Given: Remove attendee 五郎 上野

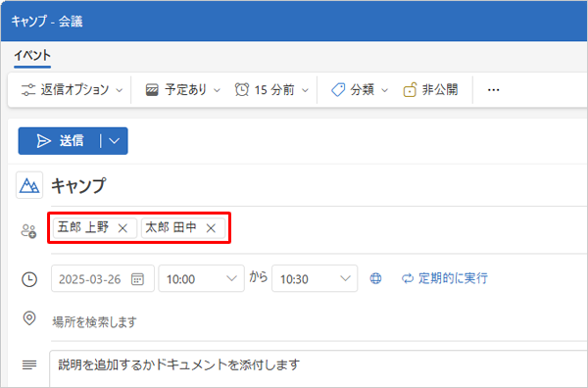Looking at the screenshot, I should (122, 228).
